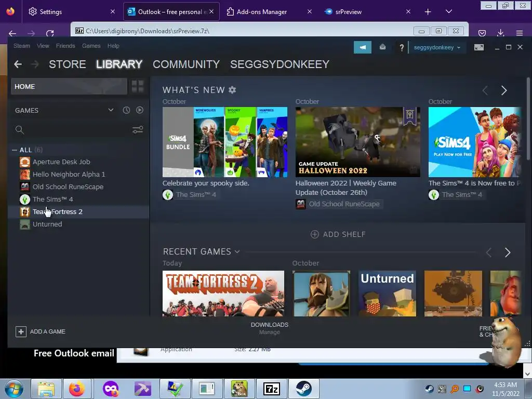
Task: Select The Sims 4 in game list
Action: coord(52,199)
